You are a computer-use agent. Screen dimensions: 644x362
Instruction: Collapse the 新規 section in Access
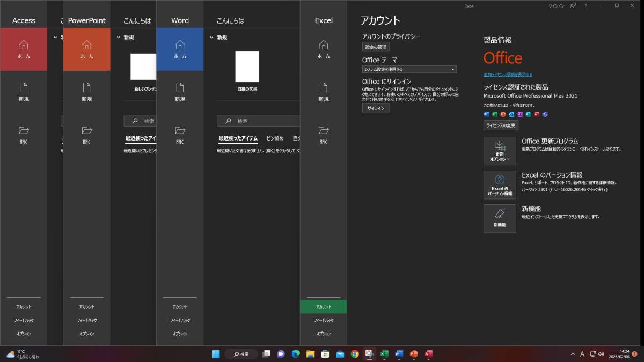click(55, 38)
